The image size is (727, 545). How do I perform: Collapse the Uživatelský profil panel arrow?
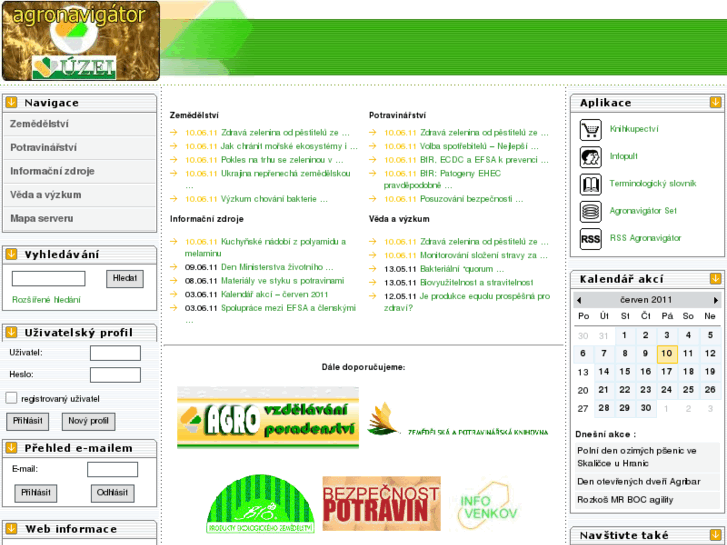(x=11, y=332)
